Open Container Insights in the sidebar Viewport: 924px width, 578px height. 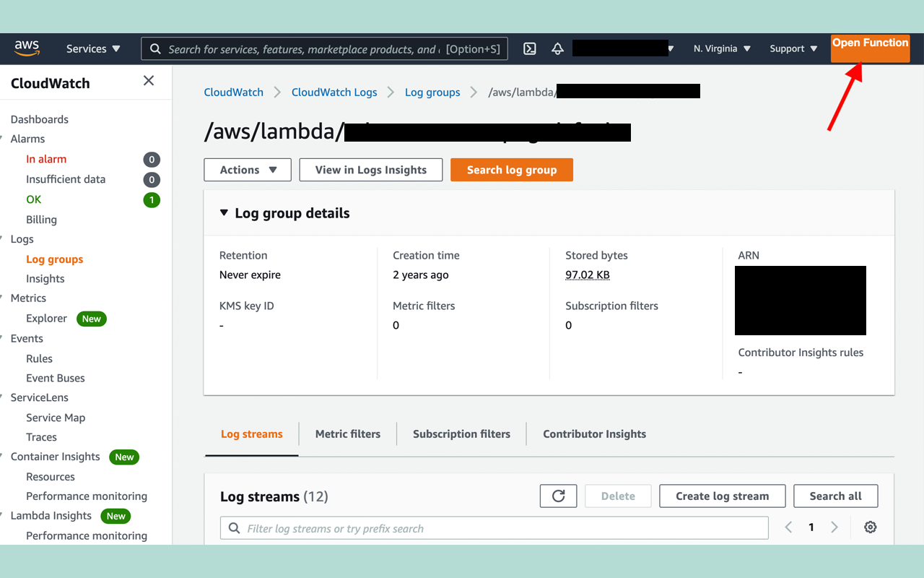55,457
